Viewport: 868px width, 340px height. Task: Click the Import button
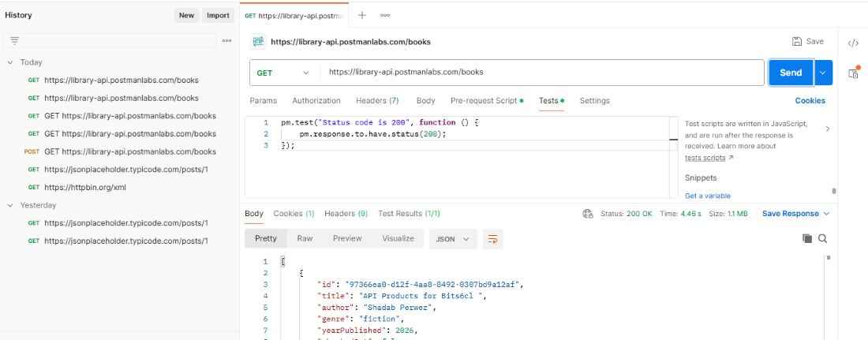[x=218, y=16]
